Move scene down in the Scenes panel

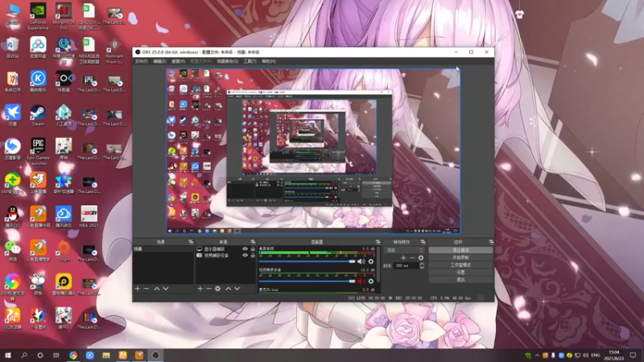[166, 289]
